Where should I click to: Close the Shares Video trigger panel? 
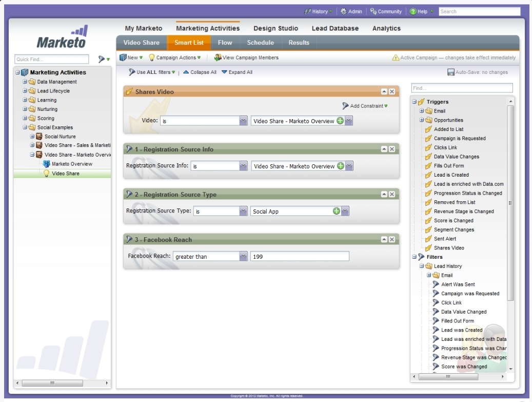[x=392, y=91]
